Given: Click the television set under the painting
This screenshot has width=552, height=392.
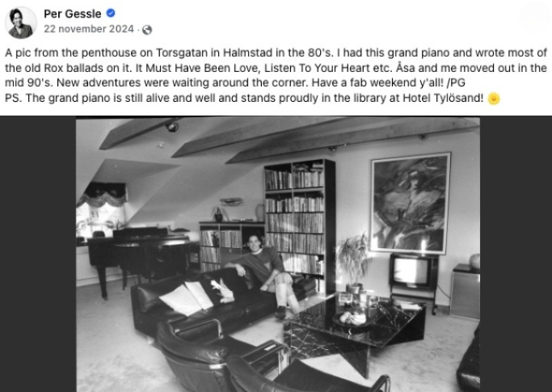Looking at the screenshot, I should pyautogui.click(x=413, y=271).
